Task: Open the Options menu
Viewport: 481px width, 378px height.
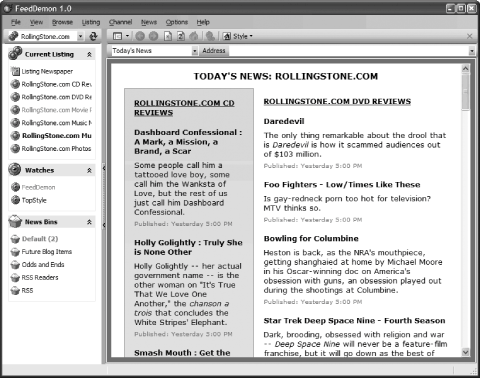Action: pyautogui.click(x=177, y=22)
